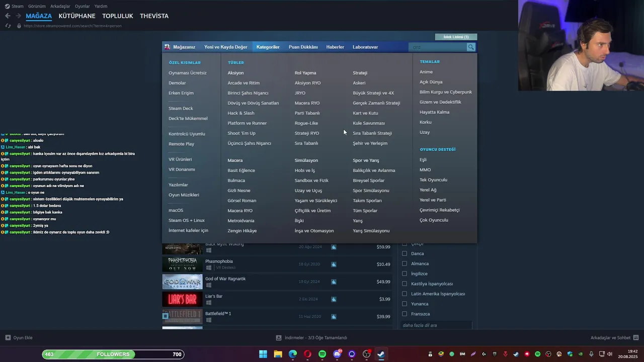Image resolution: width=644 pixels, height=362 pixels.
Task: Click the review thumbs-up icon for Phasmophobia
Action: [x=334, y=264]
